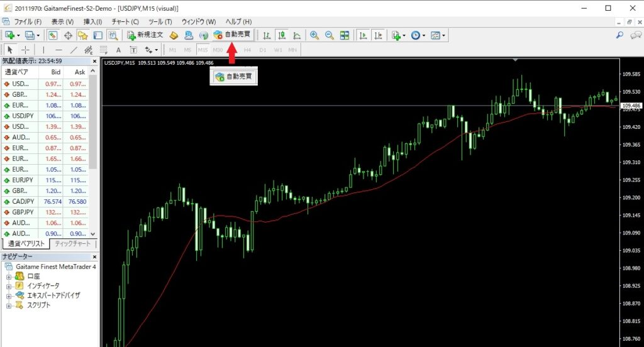Tile chart windows with grid icon

(345, 36)
